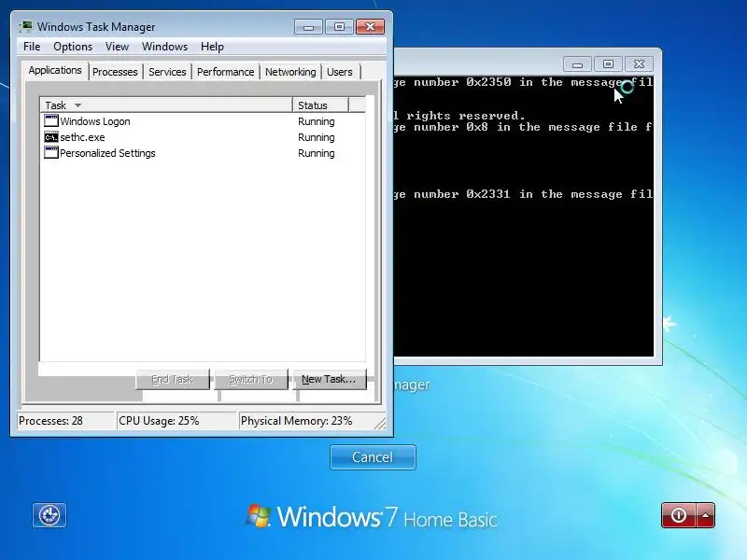
Task: Switch to the Networking tab
Action: [x=290, y=72]
